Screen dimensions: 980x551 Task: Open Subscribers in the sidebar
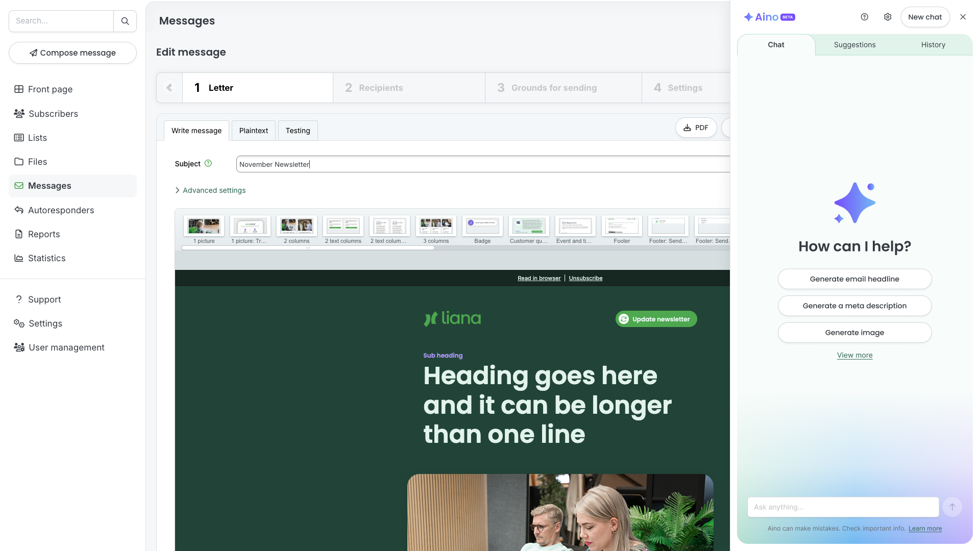(x=53, y=114)
